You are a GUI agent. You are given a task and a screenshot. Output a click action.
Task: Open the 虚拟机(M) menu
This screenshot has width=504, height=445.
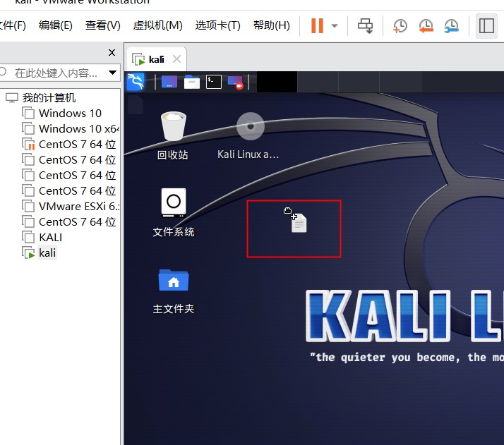(x=158, y=25)
